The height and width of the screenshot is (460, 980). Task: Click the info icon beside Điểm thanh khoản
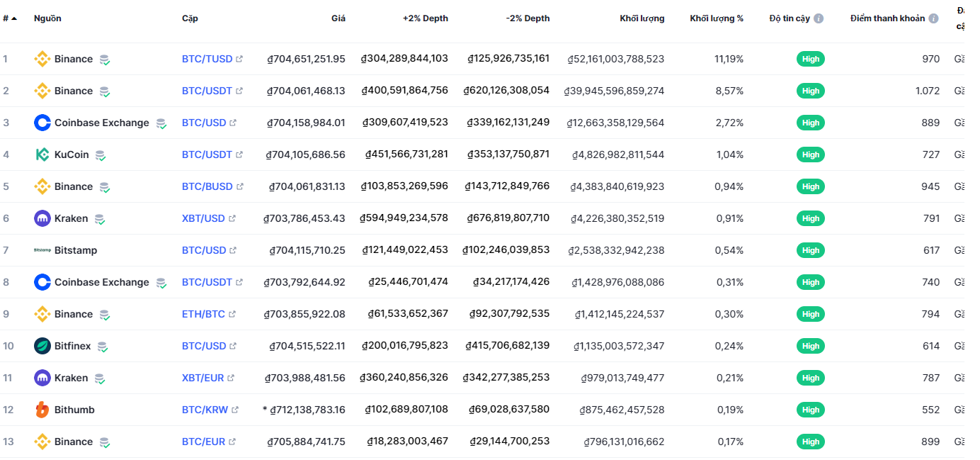click(x=933, y=18)
